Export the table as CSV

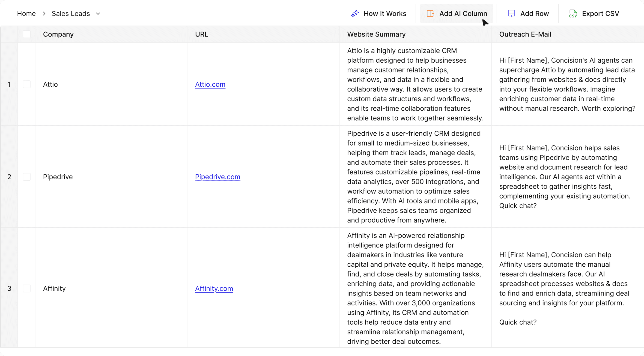pos(594,13)
